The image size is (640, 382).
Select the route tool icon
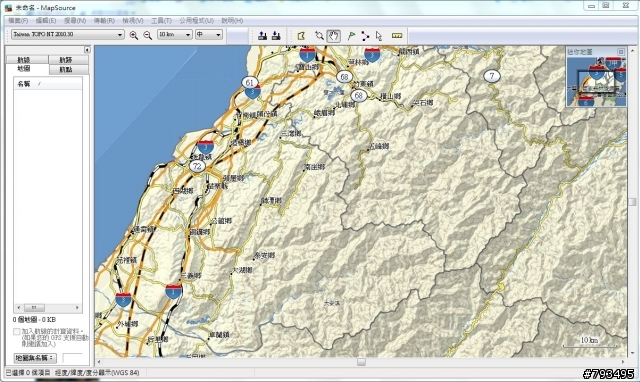[365, 36]
